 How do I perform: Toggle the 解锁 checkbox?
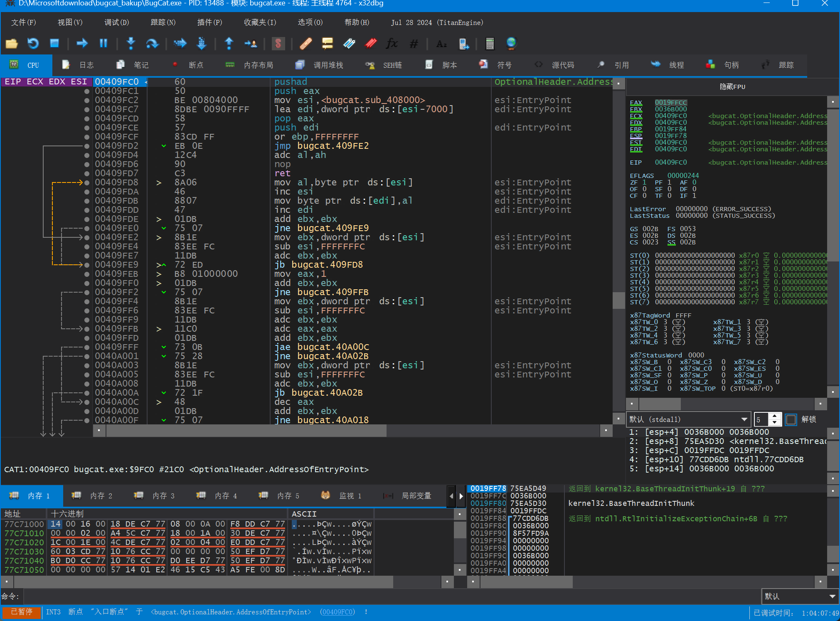click(x=791, y=419)
